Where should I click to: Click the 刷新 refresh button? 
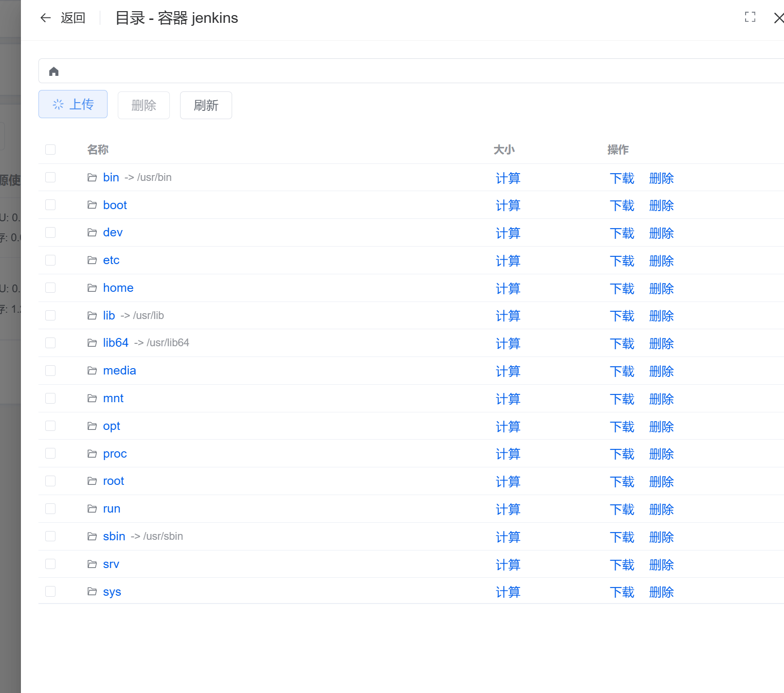coord(206,105)
